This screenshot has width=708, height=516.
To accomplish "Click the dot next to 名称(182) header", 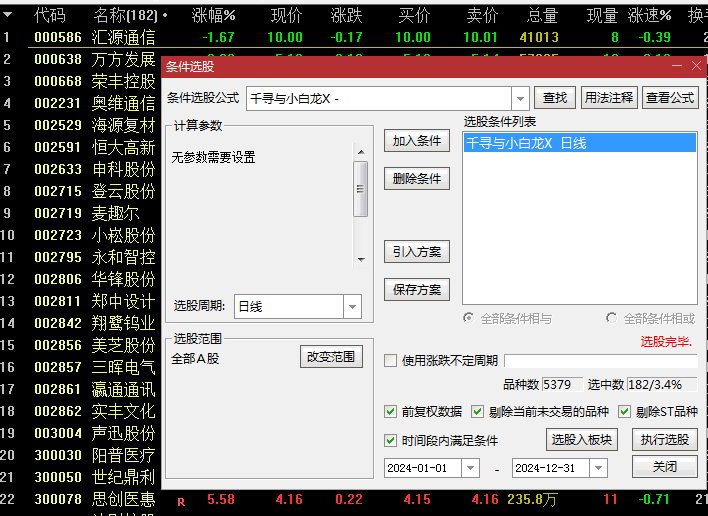I will (x=165, y=15).
